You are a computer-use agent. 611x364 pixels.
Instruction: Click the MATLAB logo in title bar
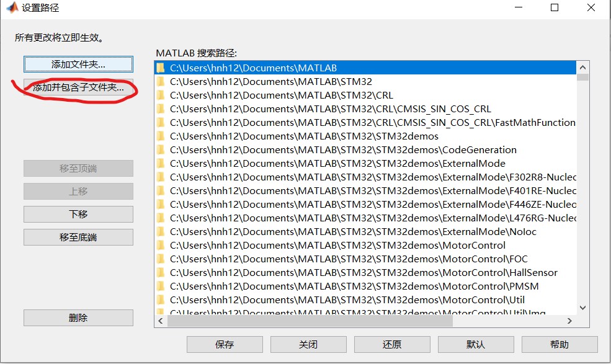(x=12, y=7)
